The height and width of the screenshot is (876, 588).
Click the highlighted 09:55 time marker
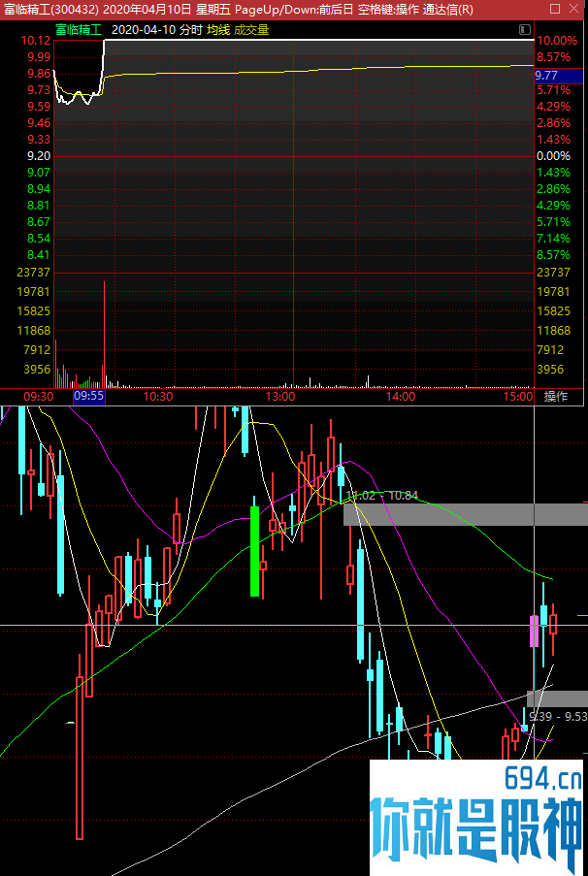click(x=89, y=397)
